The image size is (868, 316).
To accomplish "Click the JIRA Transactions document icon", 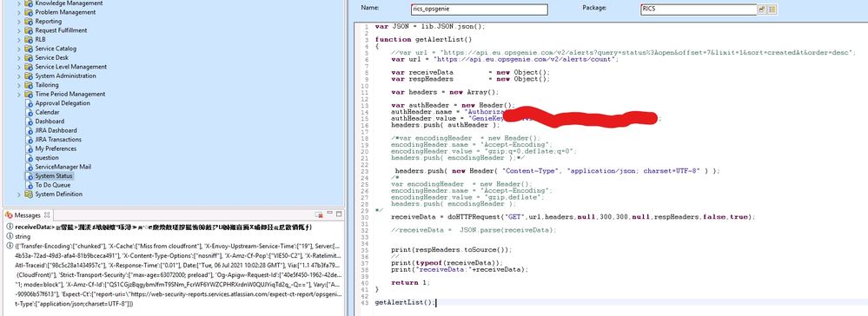I will coord(30,140).
